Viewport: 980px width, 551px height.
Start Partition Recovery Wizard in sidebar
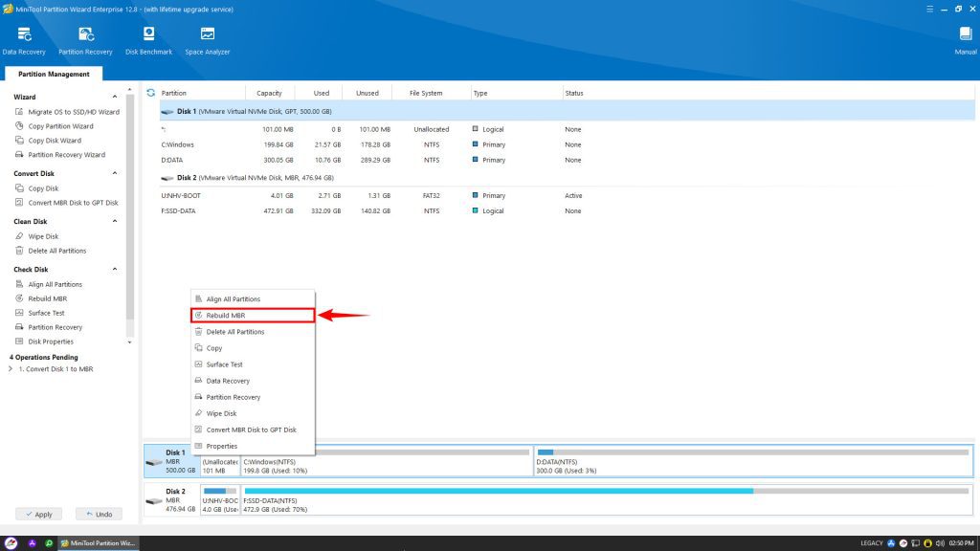pyautogui.click(x=60, y=155)
